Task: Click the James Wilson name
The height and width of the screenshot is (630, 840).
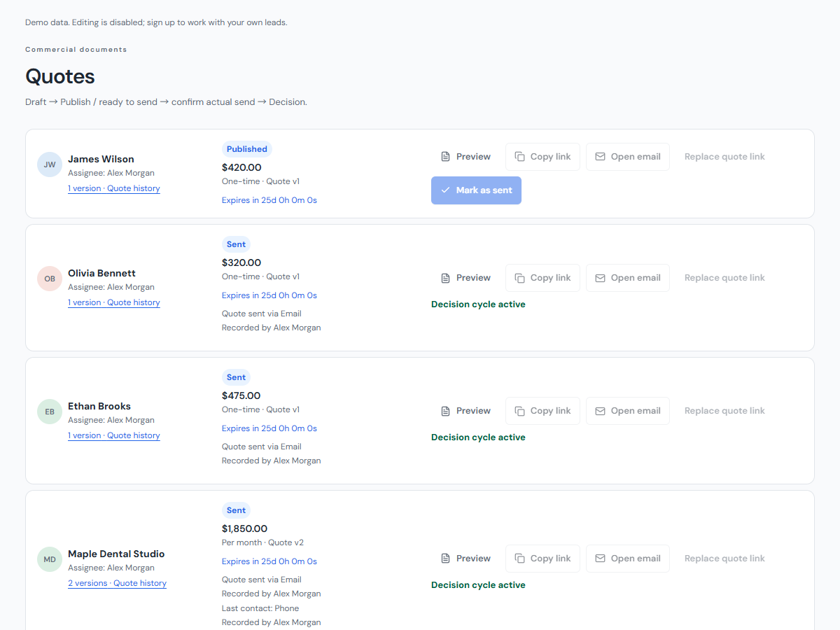Action: coord(101,159)
